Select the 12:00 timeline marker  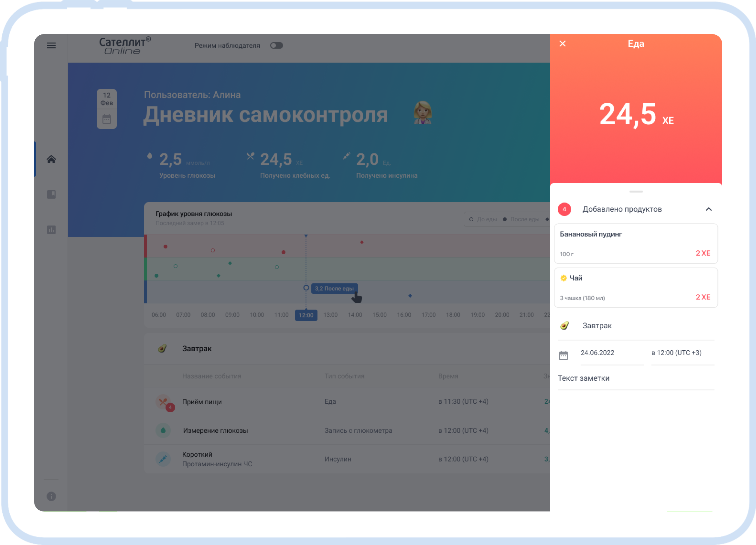[x=306, y=315]
